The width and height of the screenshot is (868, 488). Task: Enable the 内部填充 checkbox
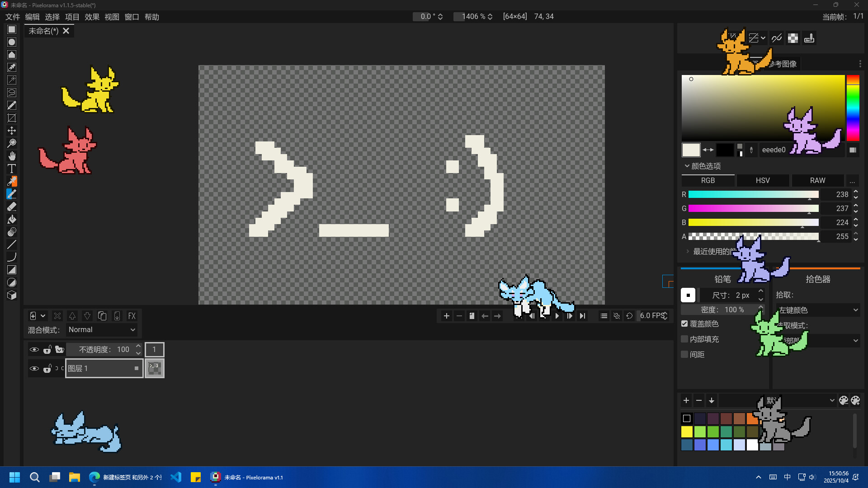[x=684, y=339]
